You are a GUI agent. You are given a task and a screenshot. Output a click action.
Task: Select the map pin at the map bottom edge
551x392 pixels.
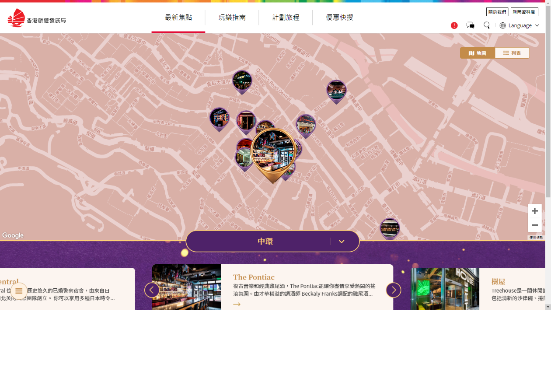pos(390,229)
